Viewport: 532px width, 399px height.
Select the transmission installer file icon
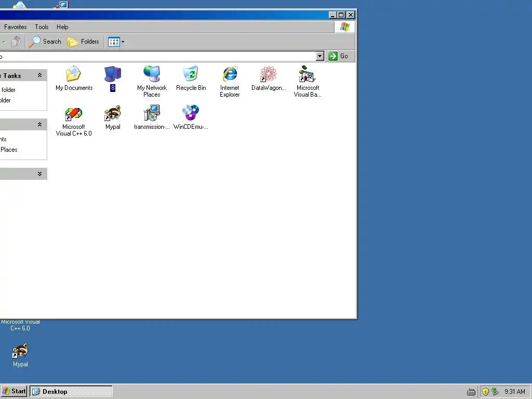(x=152, y=113)
